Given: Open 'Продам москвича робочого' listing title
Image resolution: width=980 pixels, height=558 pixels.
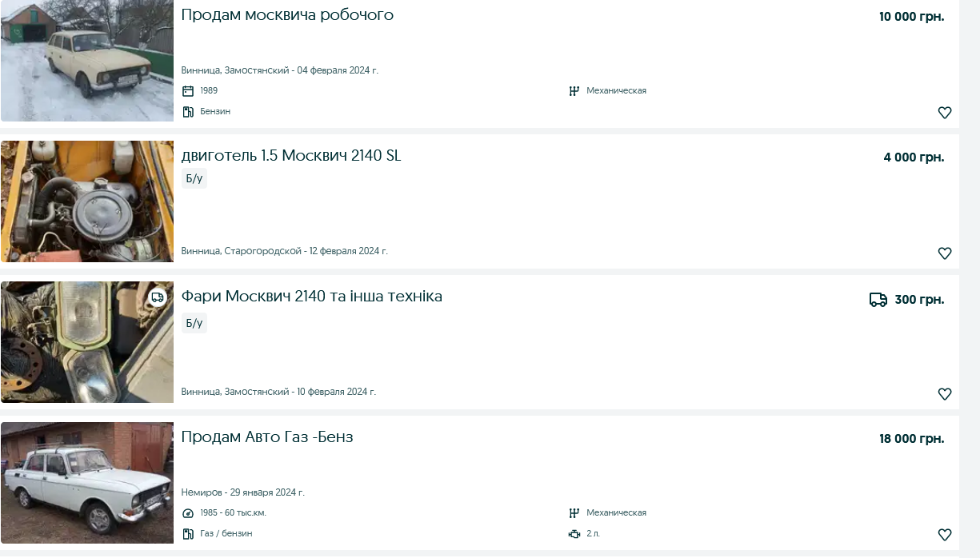Looking at the screenshot, I should [x=287, y=15].
